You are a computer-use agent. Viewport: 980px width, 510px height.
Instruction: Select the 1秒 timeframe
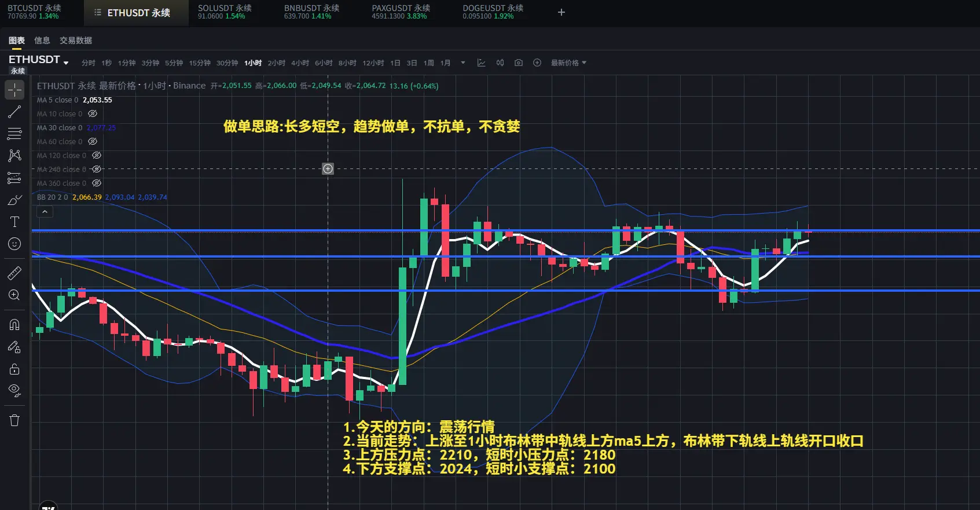point(107,63)
